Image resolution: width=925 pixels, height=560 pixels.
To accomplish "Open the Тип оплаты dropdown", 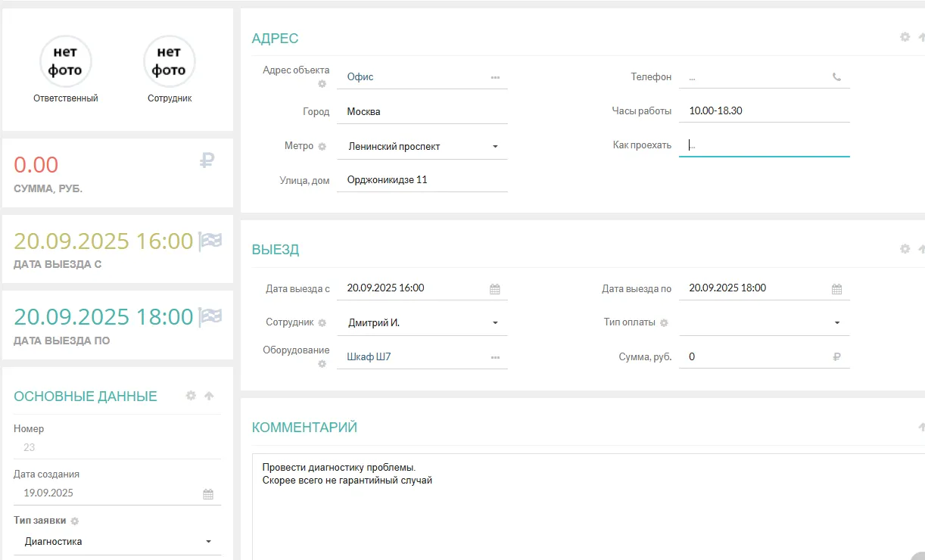I will (x=837, y=323).
